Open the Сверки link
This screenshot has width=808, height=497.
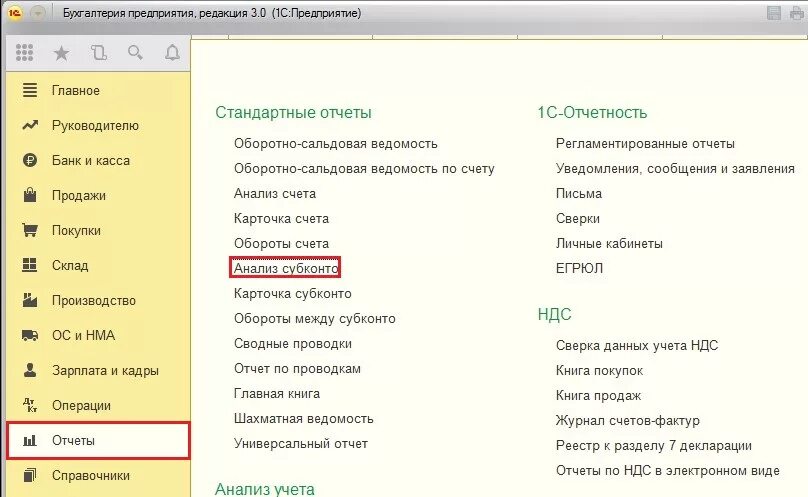[x=578, y=219]
